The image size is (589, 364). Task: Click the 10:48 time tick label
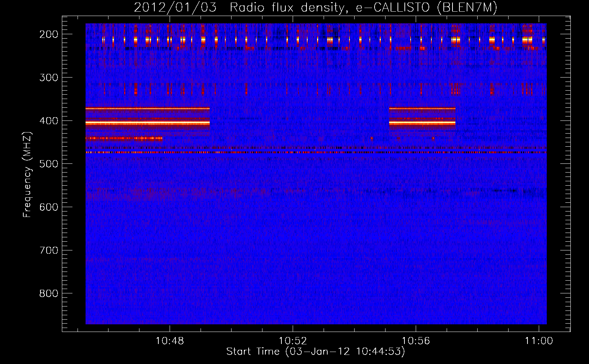pos(170,341)
